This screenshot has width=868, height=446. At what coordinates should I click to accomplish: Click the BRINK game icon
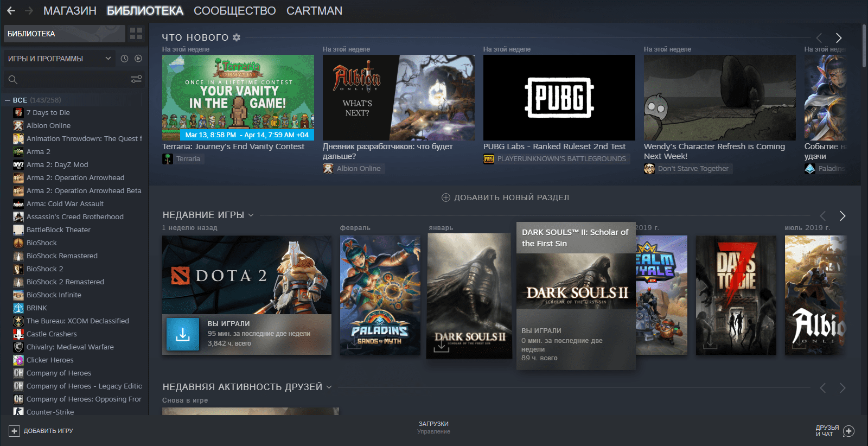pos(18,308)
